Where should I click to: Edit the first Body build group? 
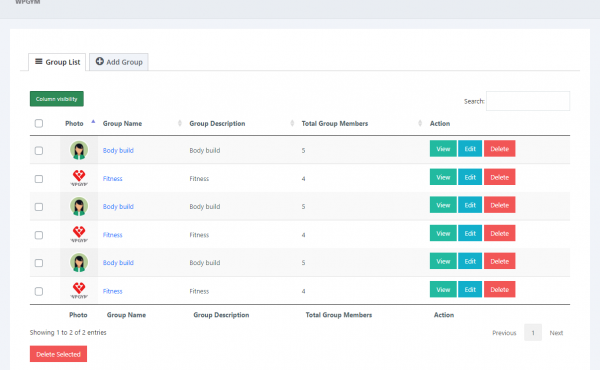470,149
